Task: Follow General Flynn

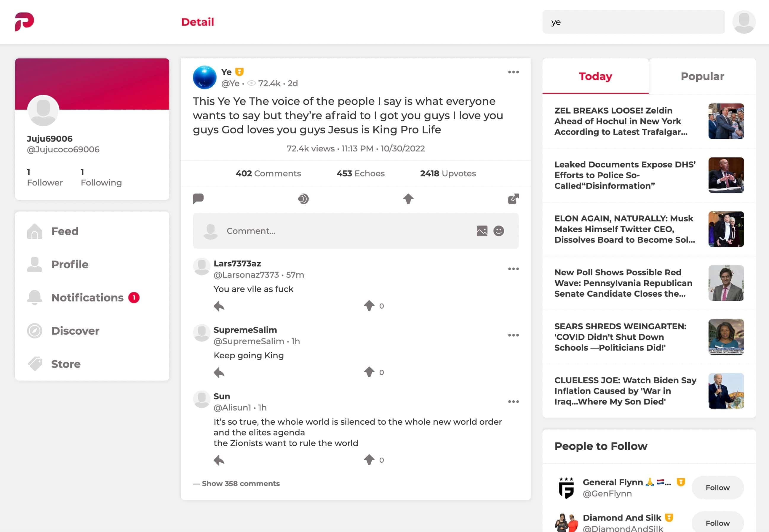Action: [x=717, y=488]
